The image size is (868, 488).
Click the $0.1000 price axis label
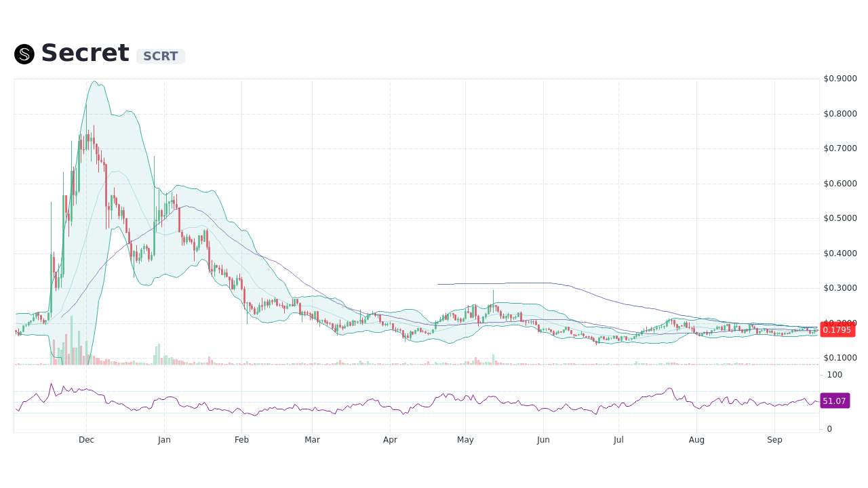[x=840, y=358]
